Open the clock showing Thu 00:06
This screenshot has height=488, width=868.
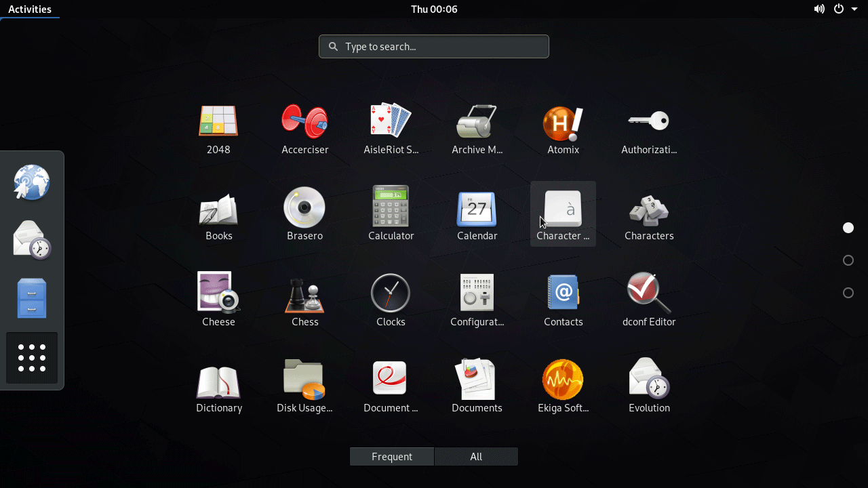click(434, 9)
